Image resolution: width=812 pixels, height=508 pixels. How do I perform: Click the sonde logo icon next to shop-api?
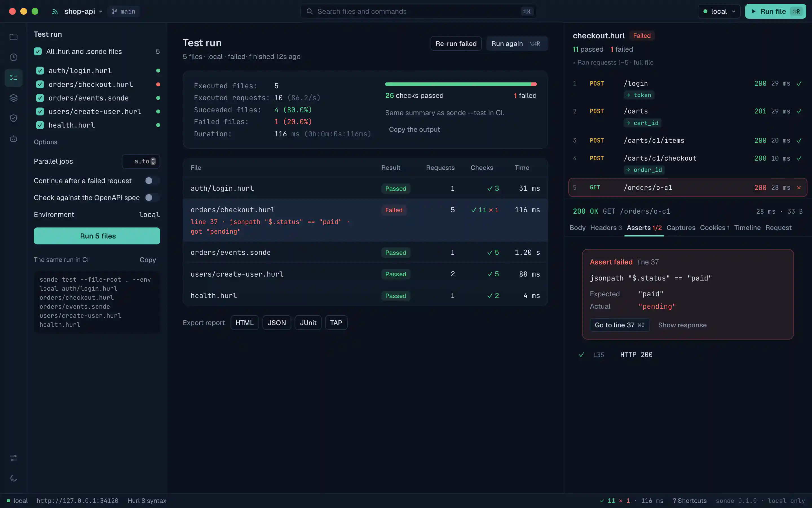55,12
